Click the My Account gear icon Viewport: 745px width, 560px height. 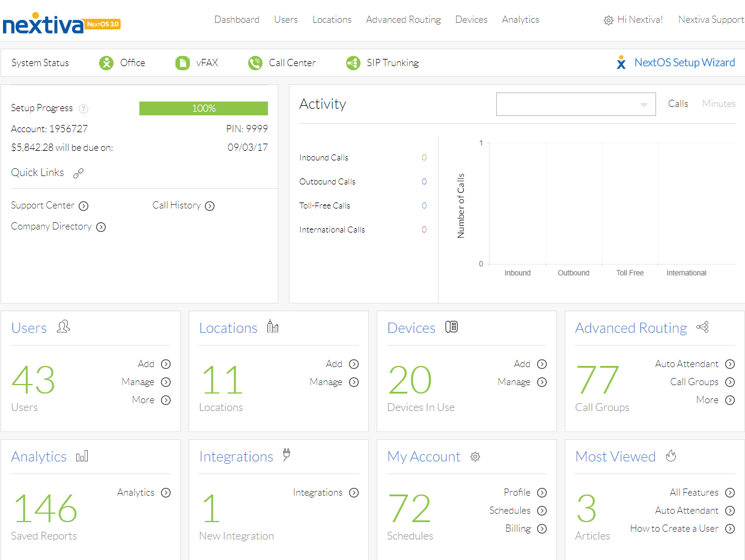(475, 457)
